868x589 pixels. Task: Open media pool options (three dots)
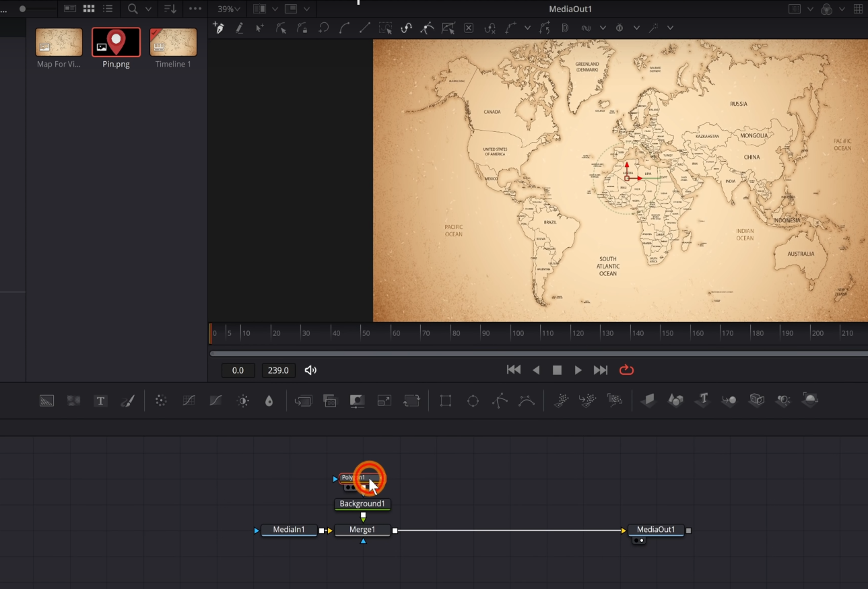195,9
